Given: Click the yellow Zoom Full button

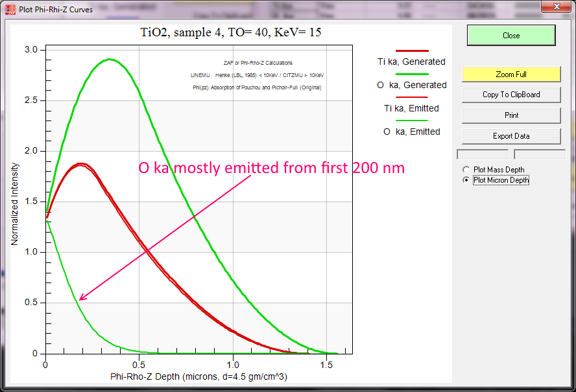Looking at the screenshot, I should coord(510,75).
